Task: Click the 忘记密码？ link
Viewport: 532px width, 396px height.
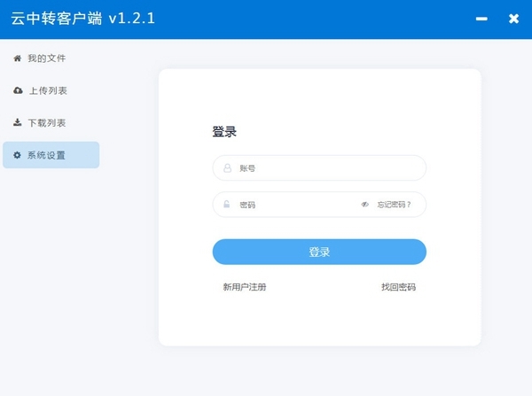Action: (x=395, y=205)
